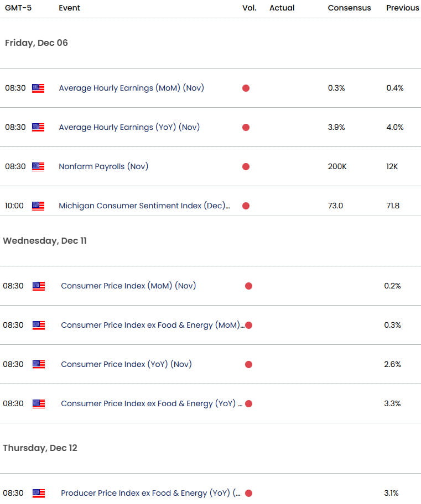Open the GMT-5 timezone selector
This screenshot has width=421, height=504.
coord(17,8)
